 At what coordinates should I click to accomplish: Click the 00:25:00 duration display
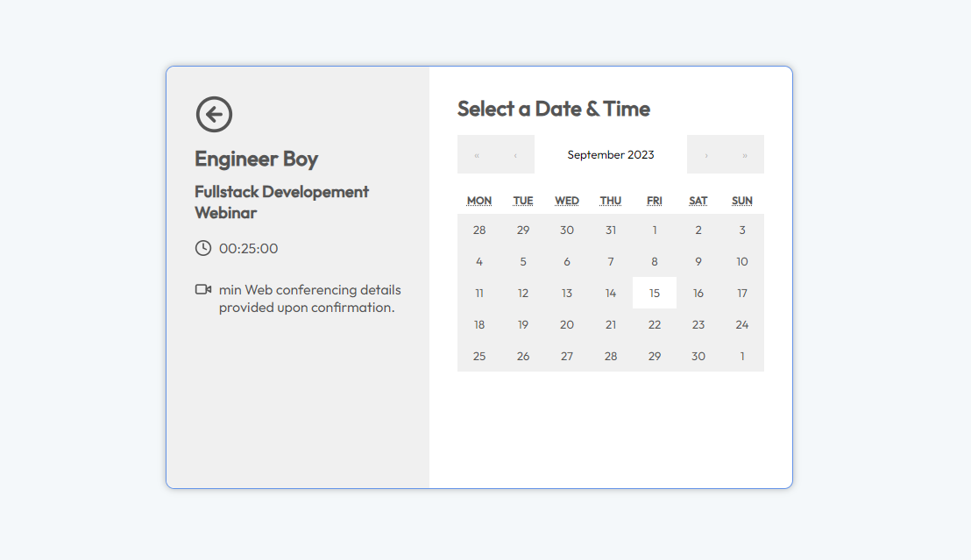[250, 248]
